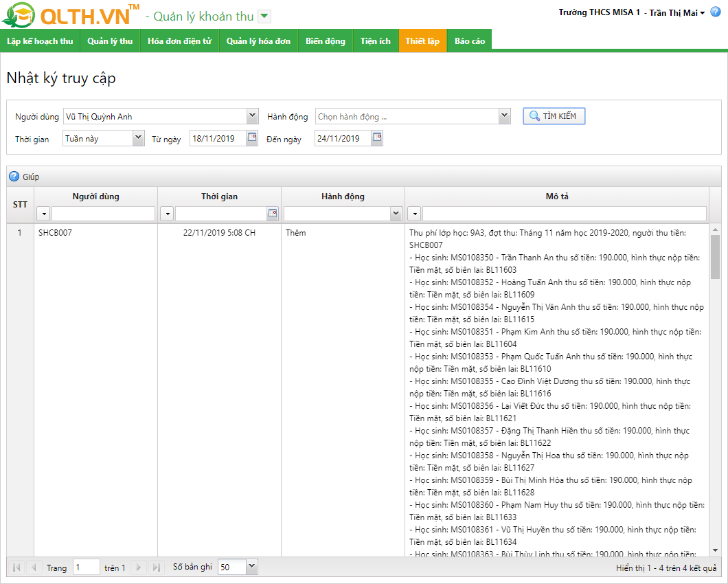Click the scrollbar up arrow of the table
This screenshot has width=728, height=584.
coord(715,229)
